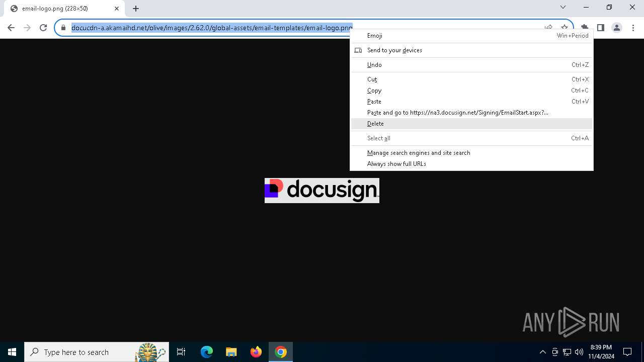Open Task View on the taskbar
Screen dimensions: 644x362
click(182, 352)
